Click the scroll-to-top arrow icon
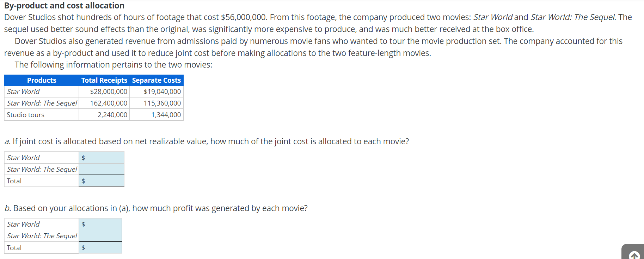Screen dimensions: 644x259 click(x=634, y=255)
